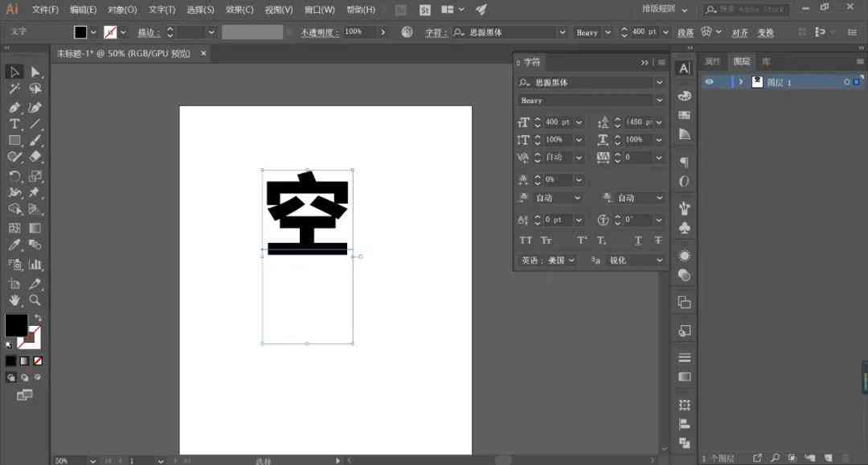Open the Color palette panel in dock
868x465 pixels.
684,96
